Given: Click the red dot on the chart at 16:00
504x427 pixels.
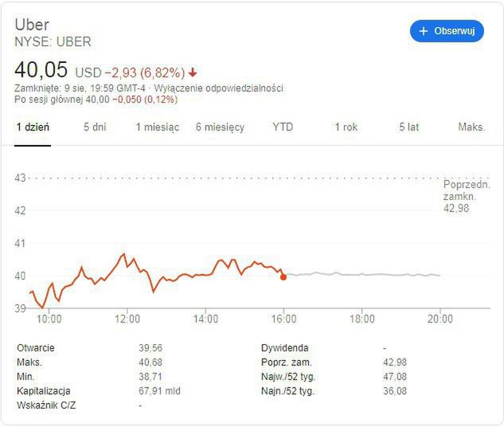Looking at the screenshot, I should pyautogui.click(x=283, y=276).
